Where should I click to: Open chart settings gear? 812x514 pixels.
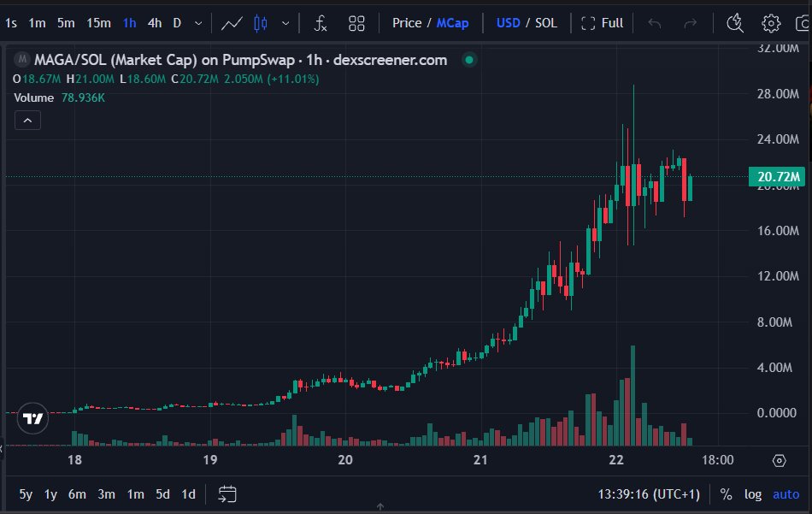[x=771, y=23]
